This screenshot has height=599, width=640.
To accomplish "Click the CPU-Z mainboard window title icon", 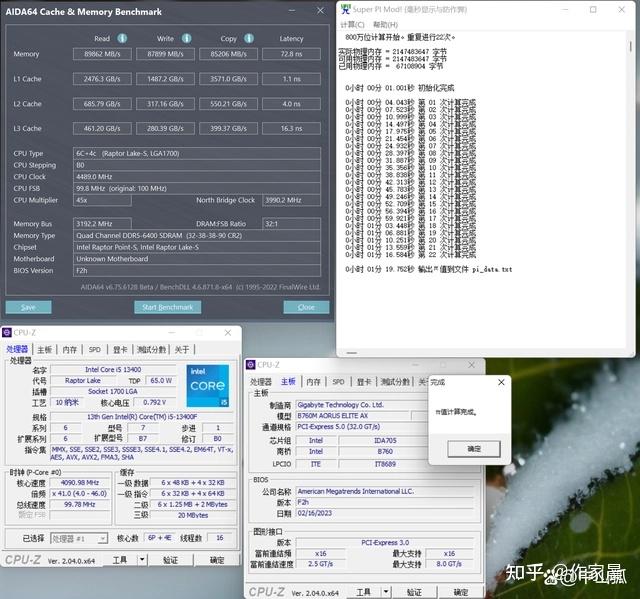I will click(x=251, y=364).
